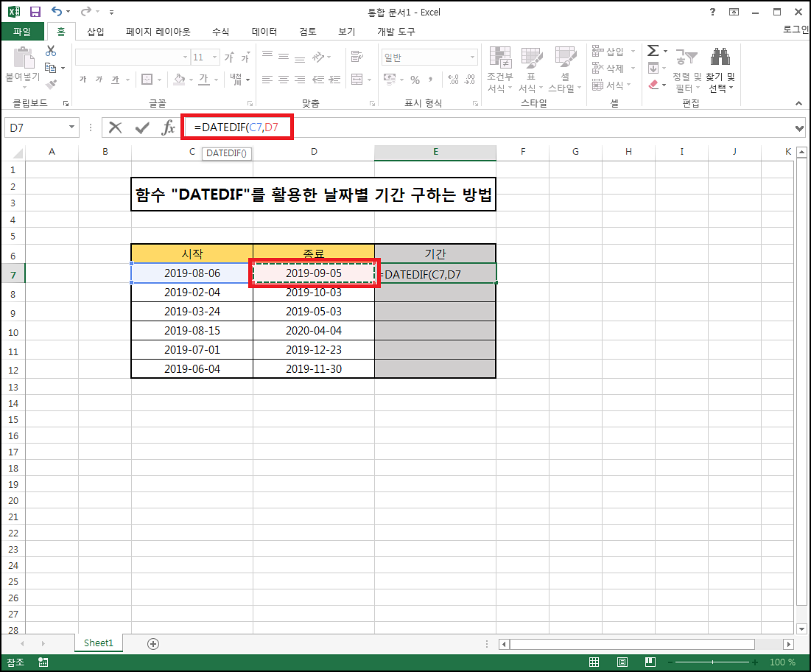Open the number format dropdown showing 일반
The image size is (811, 672).
click(472, 57)
